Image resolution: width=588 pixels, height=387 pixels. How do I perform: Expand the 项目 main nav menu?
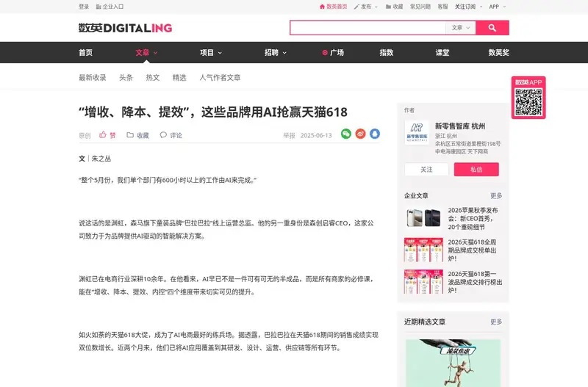click(211, 52)
